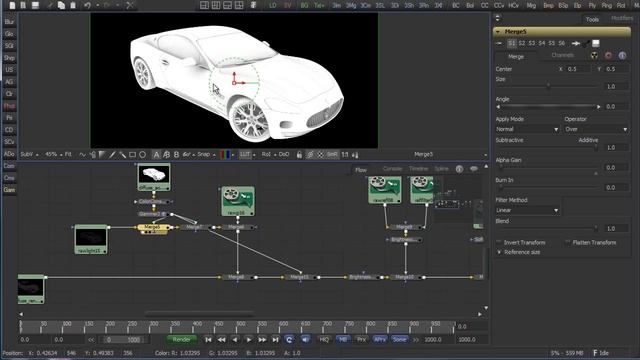Screen dimensions: 640x360
Task: Click the red circular icon in Merge5 tabs
Action: point(608,56)
